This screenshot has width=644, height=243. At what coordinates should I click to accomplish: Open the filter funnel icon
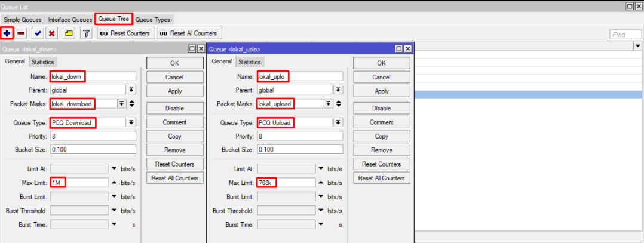[x=86, y=33]
